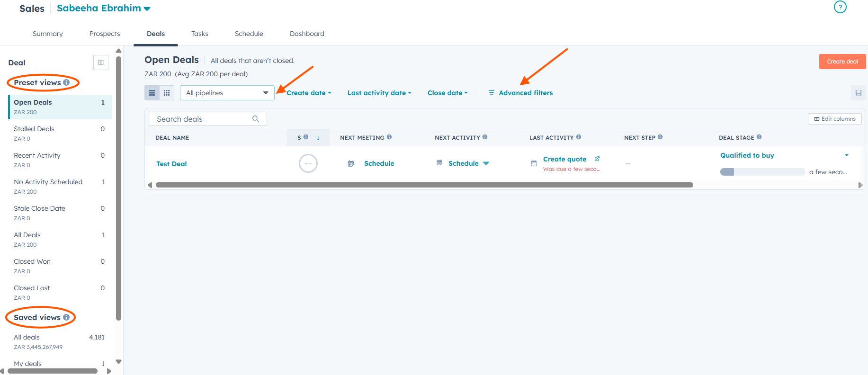Expand the Create date filter
868x375 pixels.
309,93
